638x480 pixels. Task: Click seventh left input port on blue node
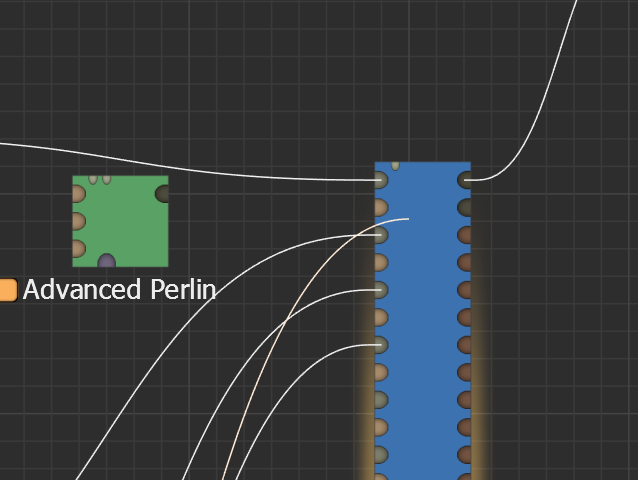click(x=380, y=345)
